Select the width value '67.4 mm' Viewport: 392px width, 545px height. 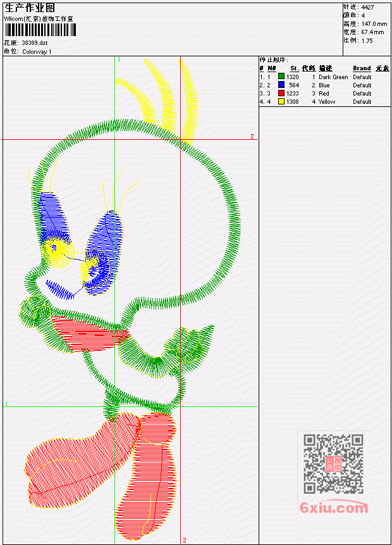372,32
